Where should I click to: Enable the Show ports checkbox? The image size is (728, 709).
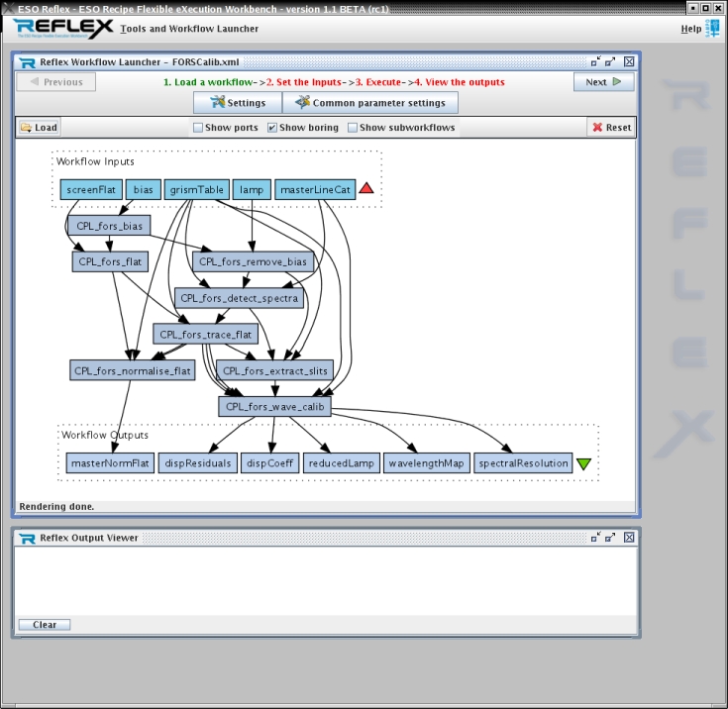click(x=198, y=128)
